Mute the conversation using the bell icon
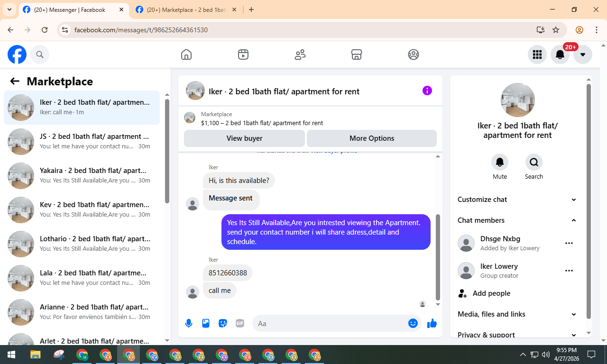 coord(500,162)
